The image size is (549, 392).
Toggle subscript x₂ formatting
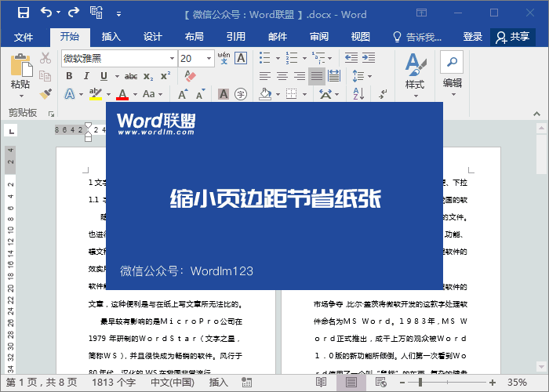[x=148, y=76]
